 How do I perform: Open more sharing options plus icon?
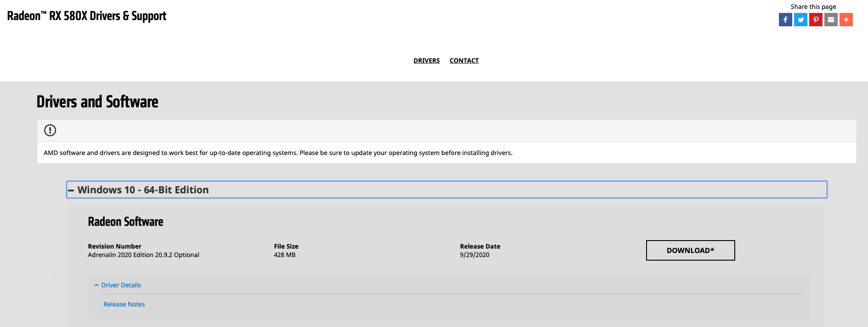coord(846,20)
